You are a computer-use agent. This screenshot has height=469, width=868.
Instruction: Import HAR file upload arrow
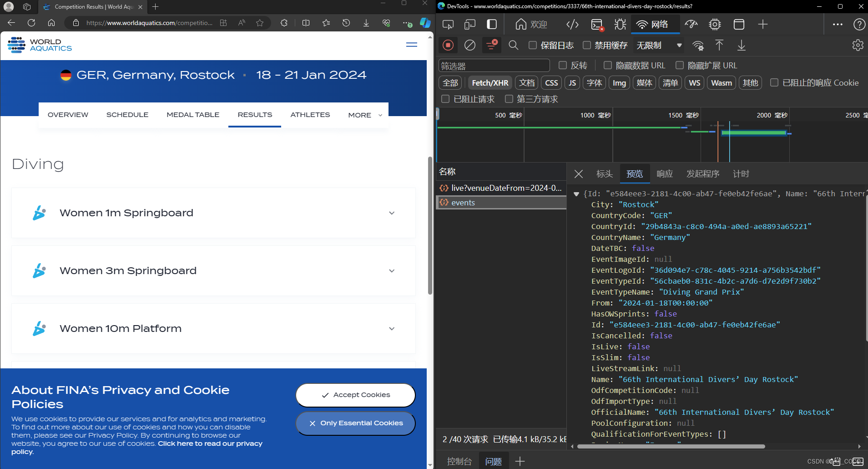tap(719, 45)
